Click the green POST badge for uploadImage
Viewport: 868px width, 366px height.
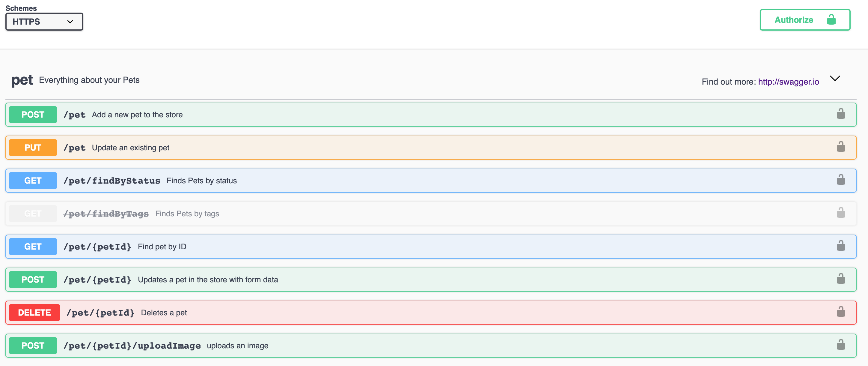coord(33,346)
